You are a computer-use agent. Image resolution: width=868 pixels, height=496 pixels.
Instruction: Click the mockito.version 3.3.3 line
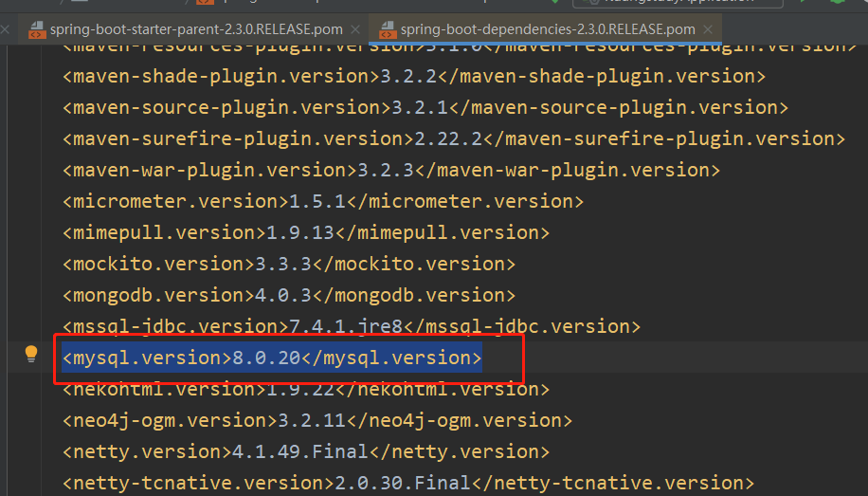pyautogui.click(x=289, y=265)
